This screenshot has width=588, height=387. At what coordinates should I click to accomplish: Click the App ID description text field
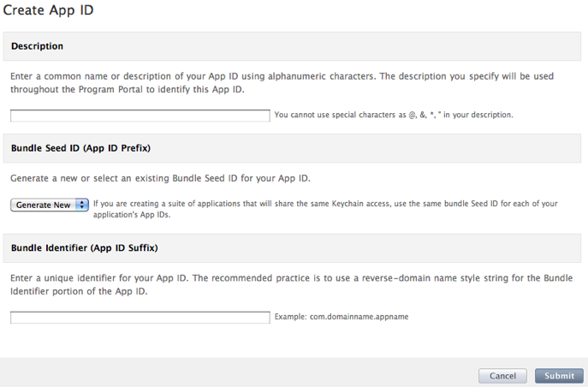tap(140, 116)
